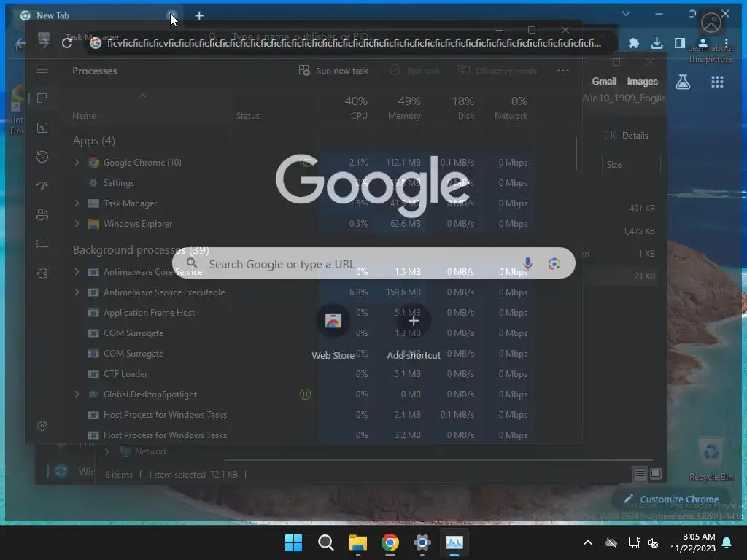Screen dimensions: 747x560
Task: Open the Google apps grid
Action: coord(717,82)
